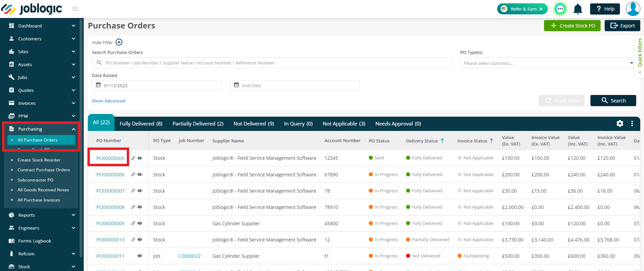Open All Goods Received Notes item
This screenshot has height=271, width=644.
tap(43, 190)
